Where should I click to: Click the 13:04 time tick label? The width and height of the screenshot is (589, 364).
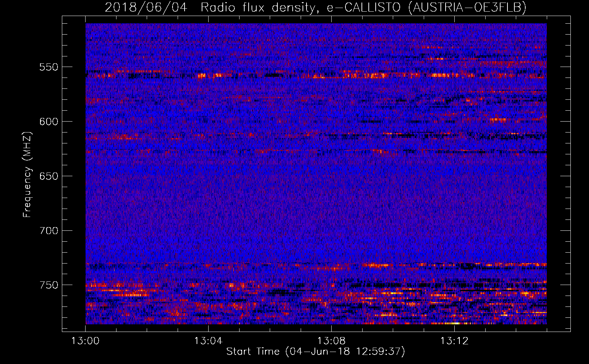(208, 341)
